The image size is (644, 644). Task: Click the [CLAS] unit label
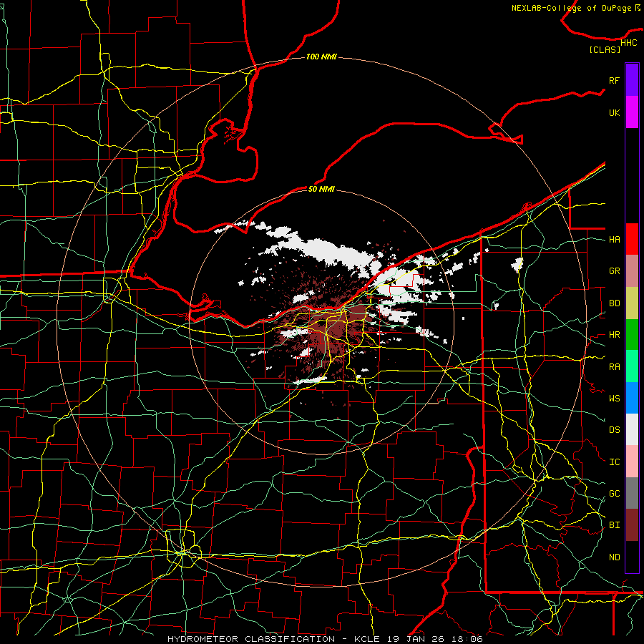(x=605, y=49)
